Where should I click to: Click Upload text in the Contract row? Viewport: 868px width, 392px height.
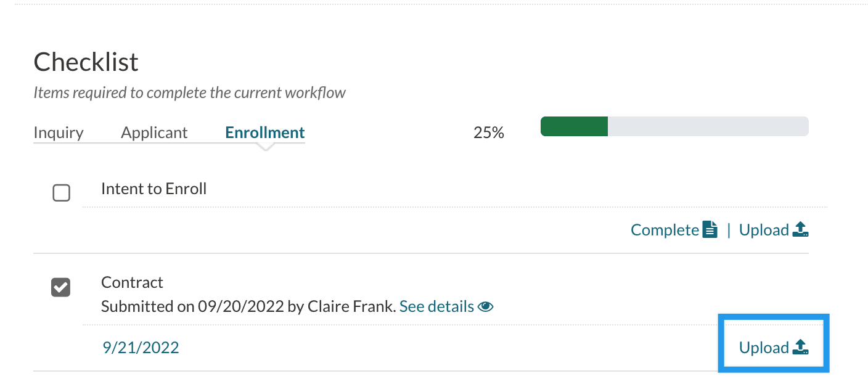tap(764, 348)
